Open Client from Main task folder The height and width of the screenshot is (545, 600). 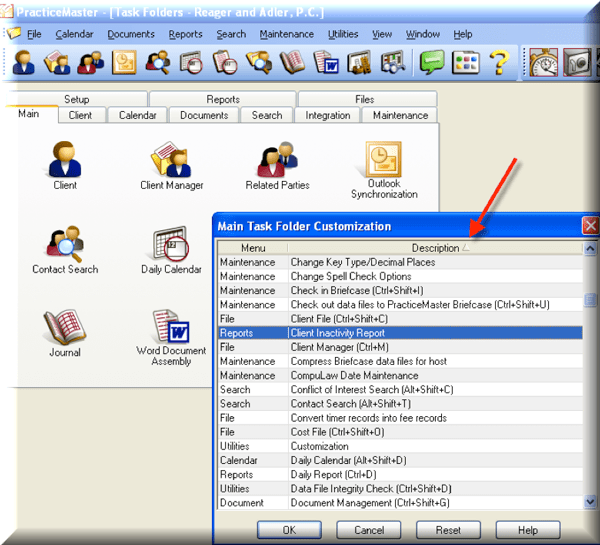click(65, 165)
